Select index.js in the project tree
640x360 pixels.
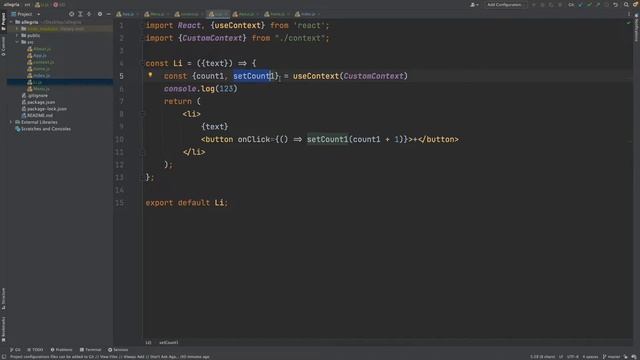click(38, 76)
